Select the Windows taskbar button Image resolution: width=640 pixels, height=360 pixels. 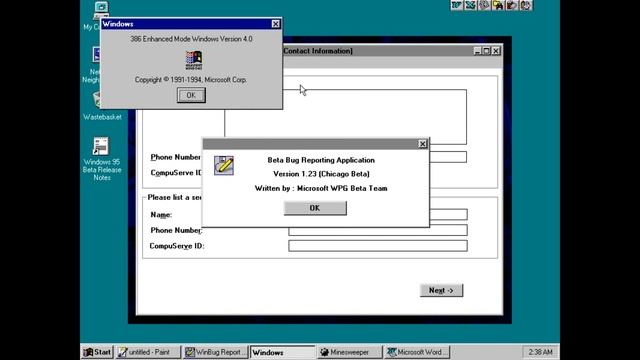tap(282, 352)
